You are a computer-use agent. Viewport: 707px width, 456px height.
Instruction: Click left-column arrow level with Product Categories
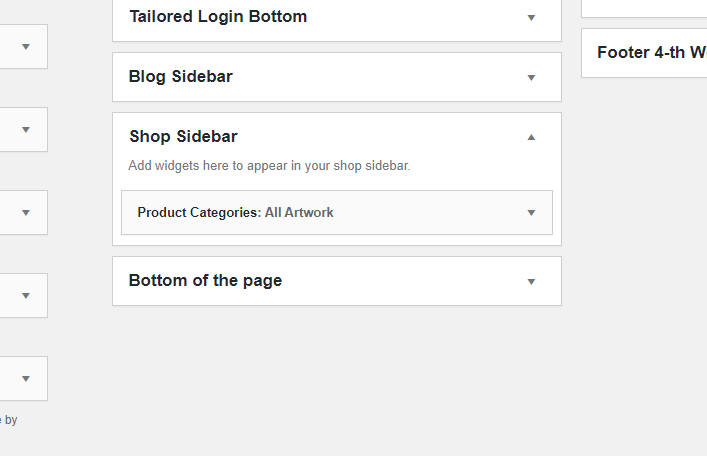click(x=26, y=213)
